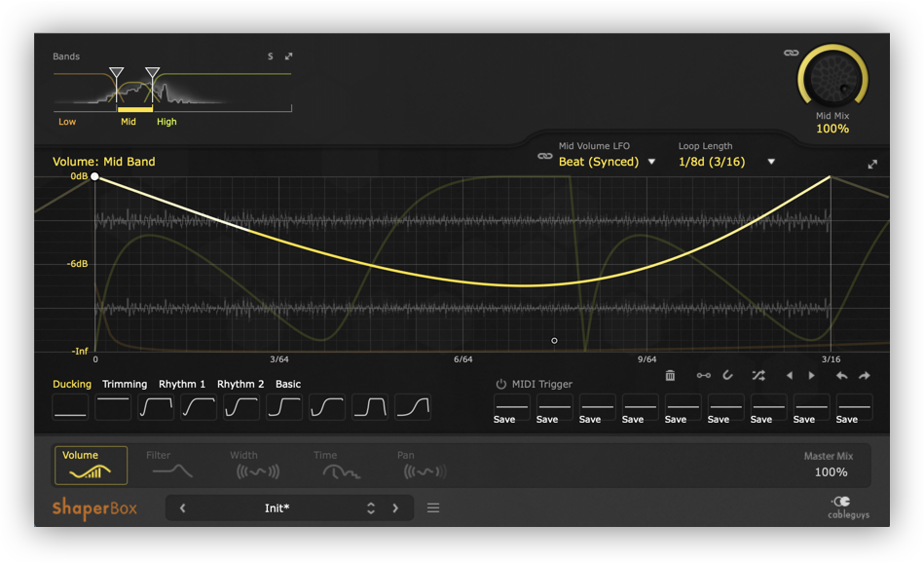Shift the wave right
Screen dimensions: 924x563
811,376
